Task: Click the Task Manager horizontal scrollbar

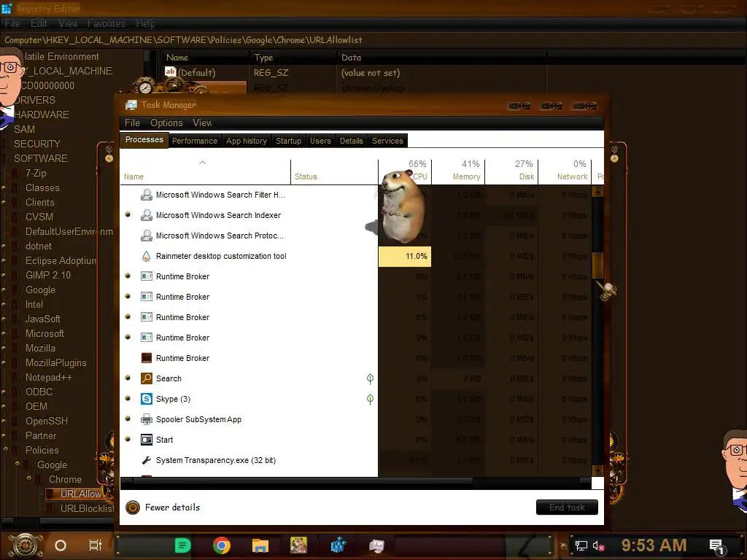Action: click(x=303, y=481)
